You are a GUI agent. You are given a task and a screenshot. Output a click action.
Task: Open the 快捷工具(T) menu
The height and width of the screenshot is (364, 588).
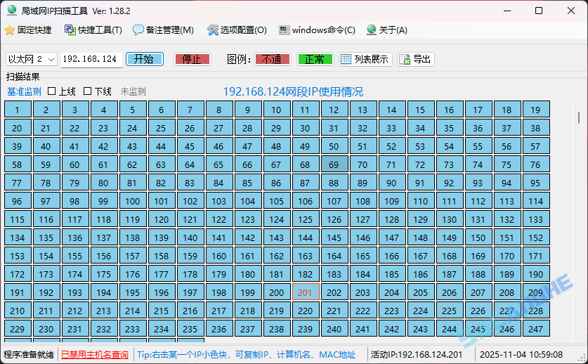point(93,30)
